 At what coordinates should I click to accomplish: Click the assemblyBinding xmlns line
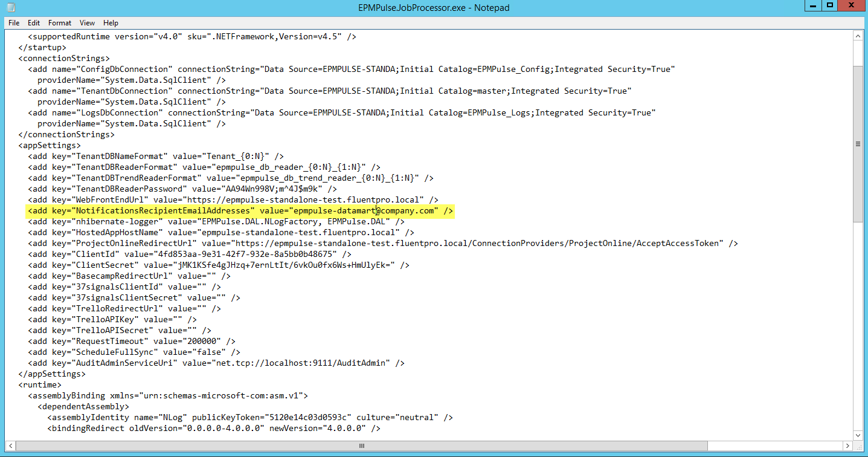[x=168, y=395]
